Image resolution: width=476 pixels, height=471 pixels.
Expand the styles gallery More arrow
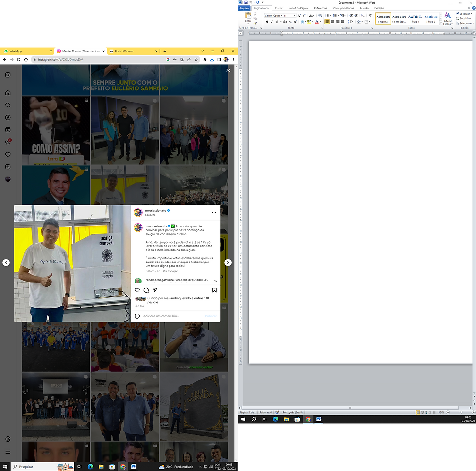point(441,23)
